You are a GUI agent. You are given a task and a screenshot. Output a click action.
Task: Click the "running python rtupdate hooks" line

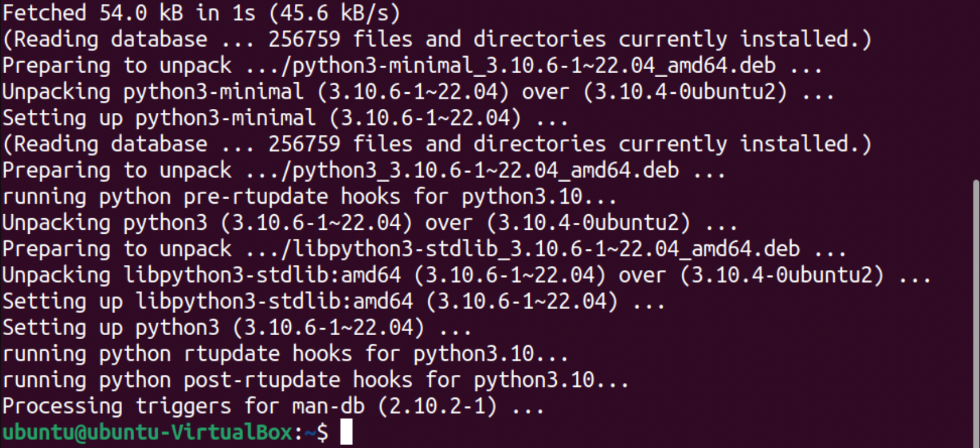(285, 354)
